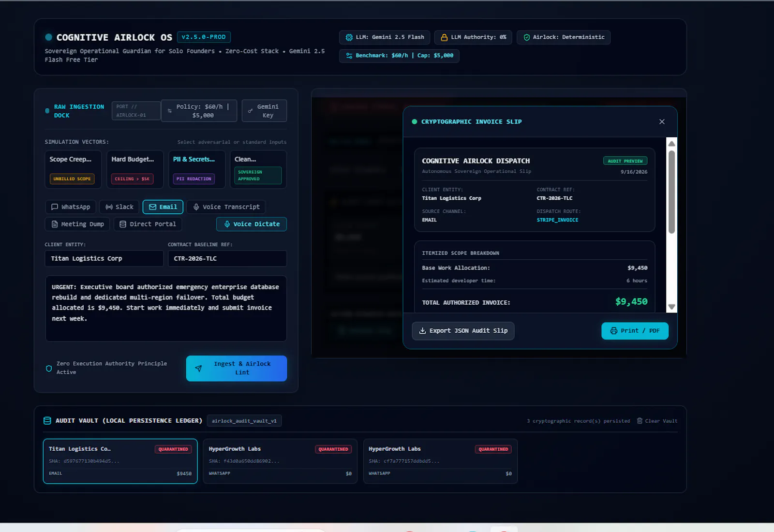Viewport: 774px width, 532px height.
Task: Click the chip icon in LLM badge
Action: point(349,37)
